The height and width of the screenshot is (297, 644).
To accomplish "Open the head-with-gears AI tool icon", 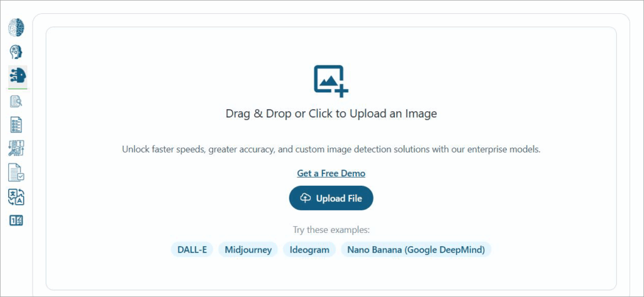I will 16,52.
